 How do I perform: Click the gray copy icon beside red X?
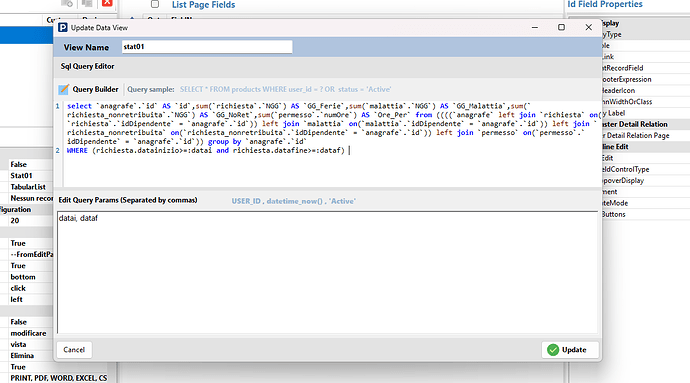tap(87, 4)
